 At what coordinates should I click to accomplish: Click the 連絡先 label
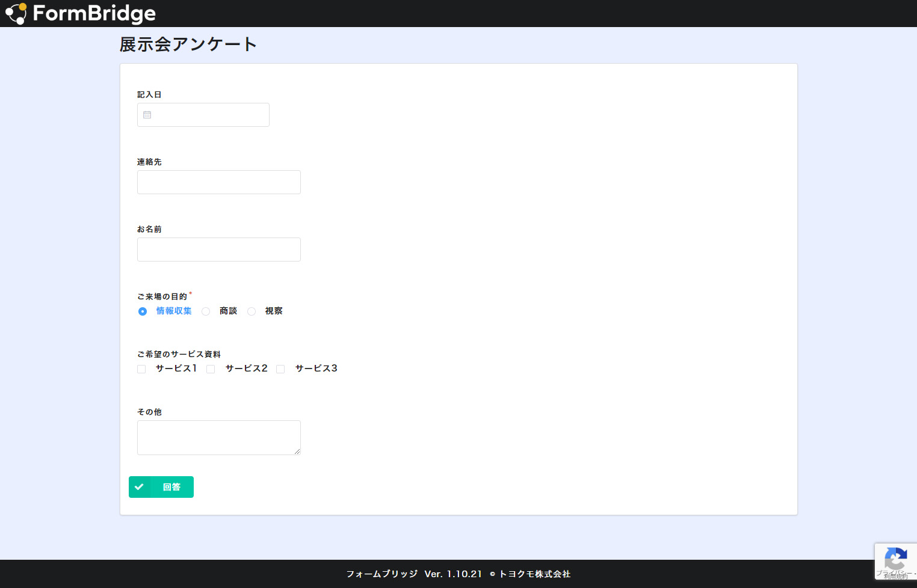149,162
